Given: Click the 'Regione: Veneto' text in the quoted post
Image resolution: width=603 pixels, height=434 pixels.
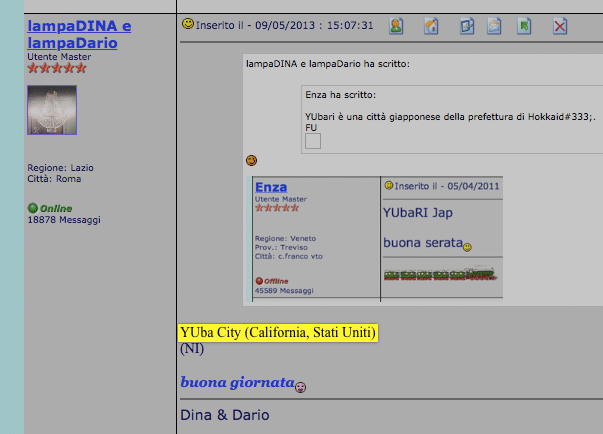Looking at the screenshot, I should (285, 238).
